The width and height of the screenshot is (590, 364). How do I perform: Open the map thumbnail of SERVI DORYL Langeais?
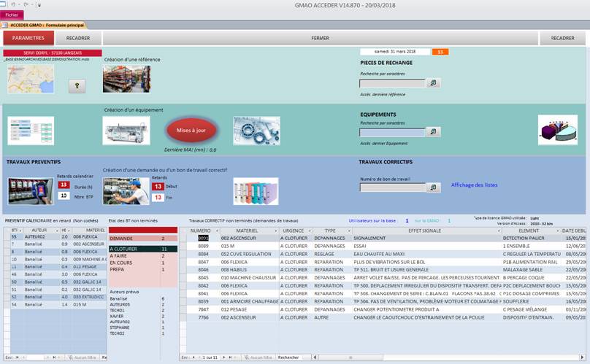(31, 80)
